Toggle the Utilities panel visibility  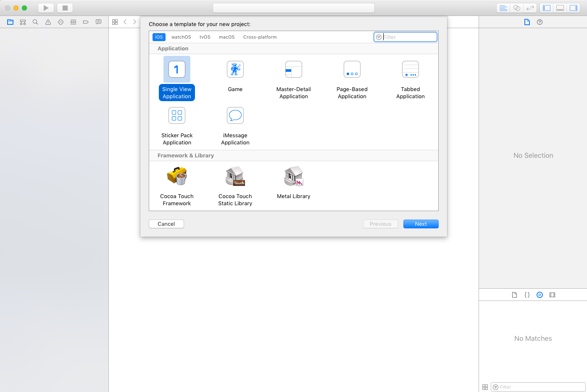(x=574, y=8)
